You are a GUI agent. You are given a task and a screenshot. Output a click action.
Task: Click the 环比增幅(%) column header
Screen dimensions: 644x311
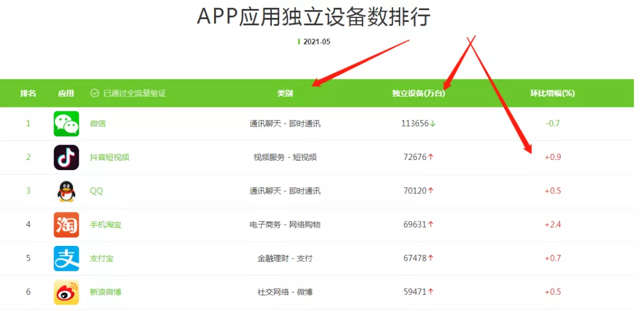click(552, 93)
